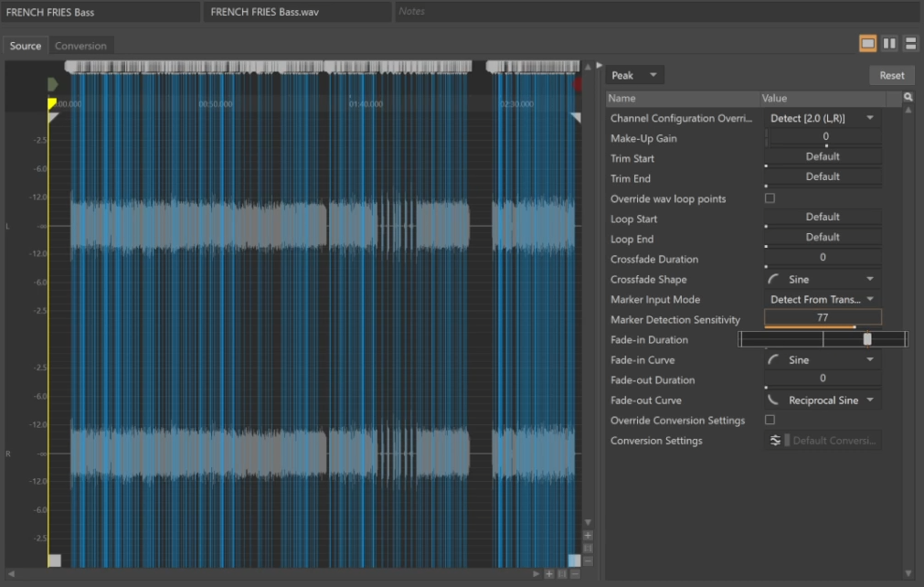Click the Loop Start Default value

[x=823, y=218]
